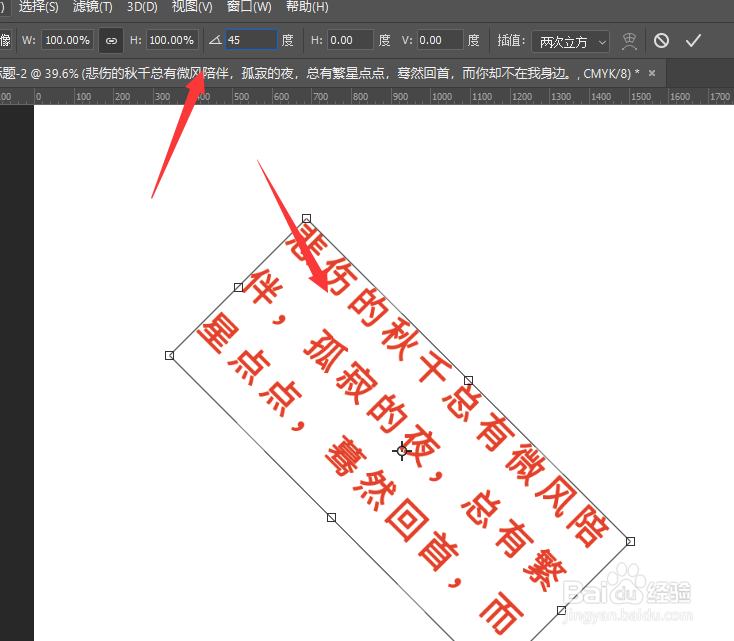Click the upper-right edge midpoint transform handle
This screenshot has width=734, height=641.
tap(468, 380)
